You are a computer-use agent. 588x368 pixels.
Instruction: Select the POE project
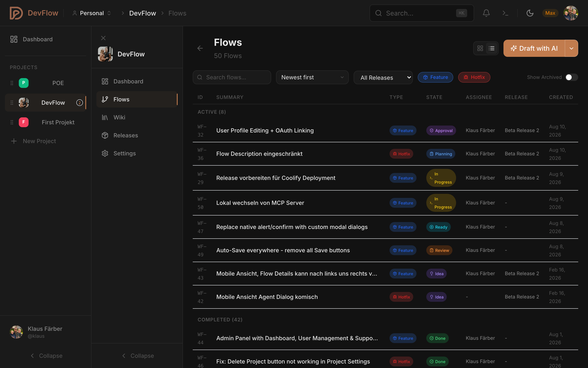[x=46, y=83]
